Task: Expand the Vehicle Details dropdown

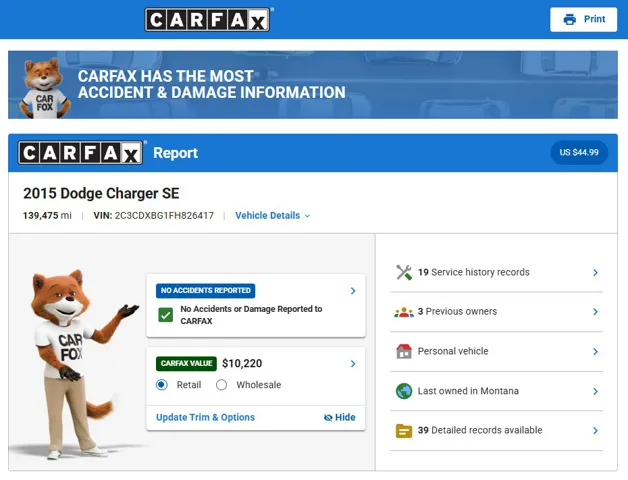Action: click(272, 215)
